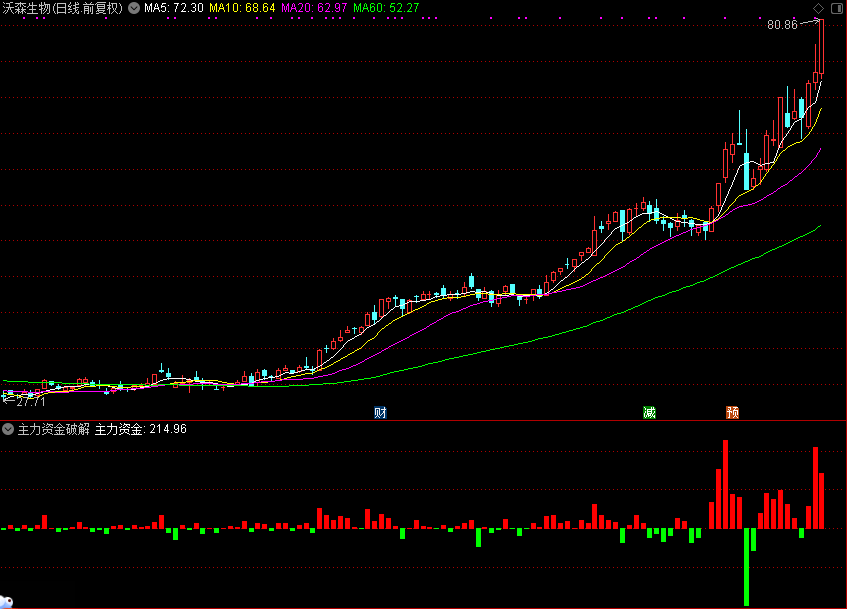Open the 主力资金破解 indicator dropdown arrow
This screenshot has height=609, width=847.
[8, 430]
